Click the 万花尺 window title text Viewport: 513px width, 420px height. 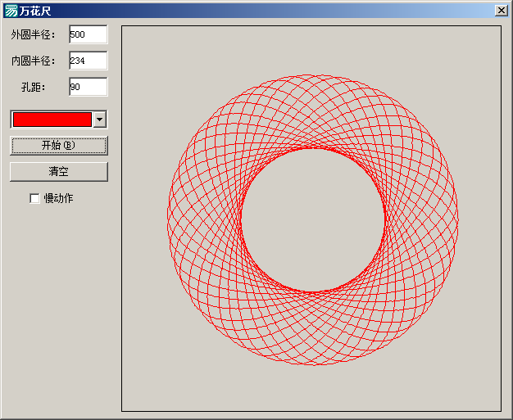point(35,11)
